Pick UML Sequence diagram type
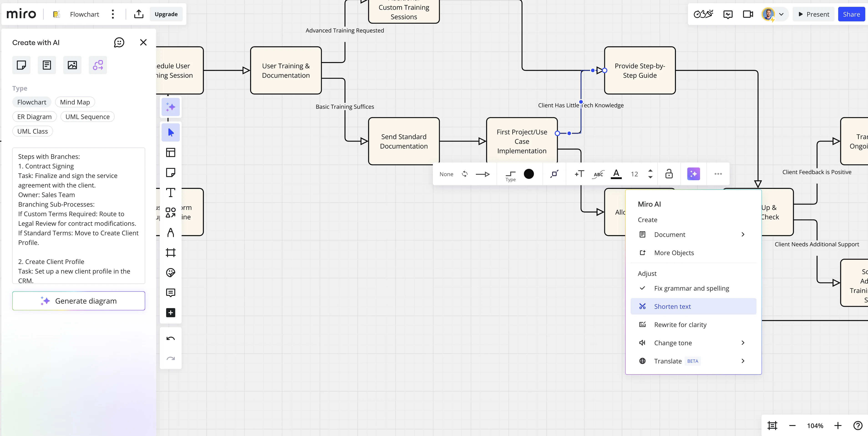The image size is (868, 436). [87, 117]
